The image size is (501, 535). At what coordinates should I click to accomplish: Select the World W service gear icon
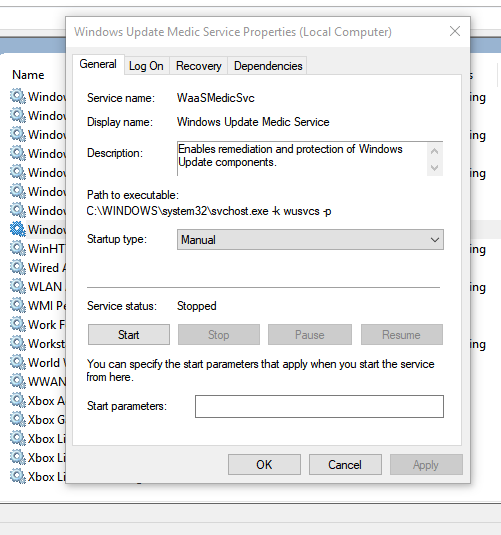(x=18, y=362)
